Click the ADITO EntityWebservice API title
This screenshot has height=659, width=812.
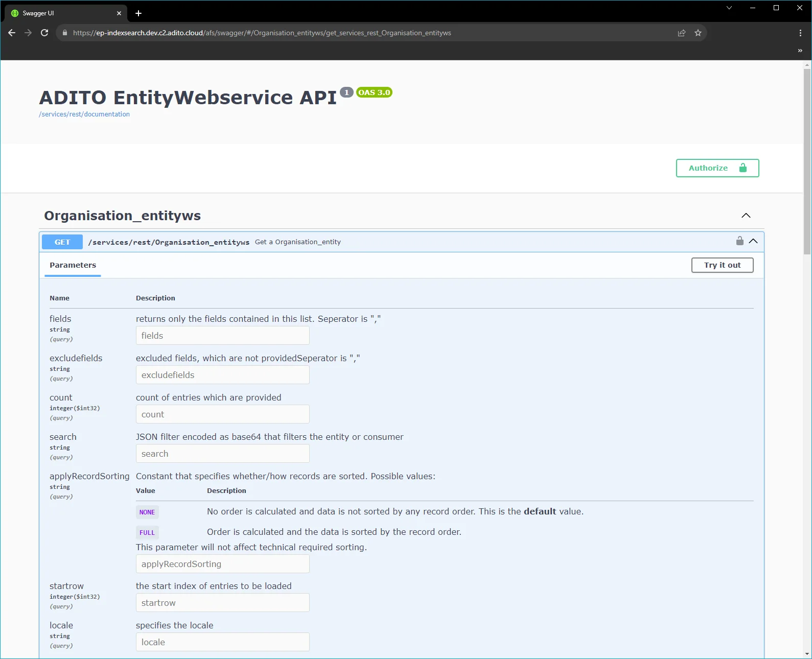point(188,98)
